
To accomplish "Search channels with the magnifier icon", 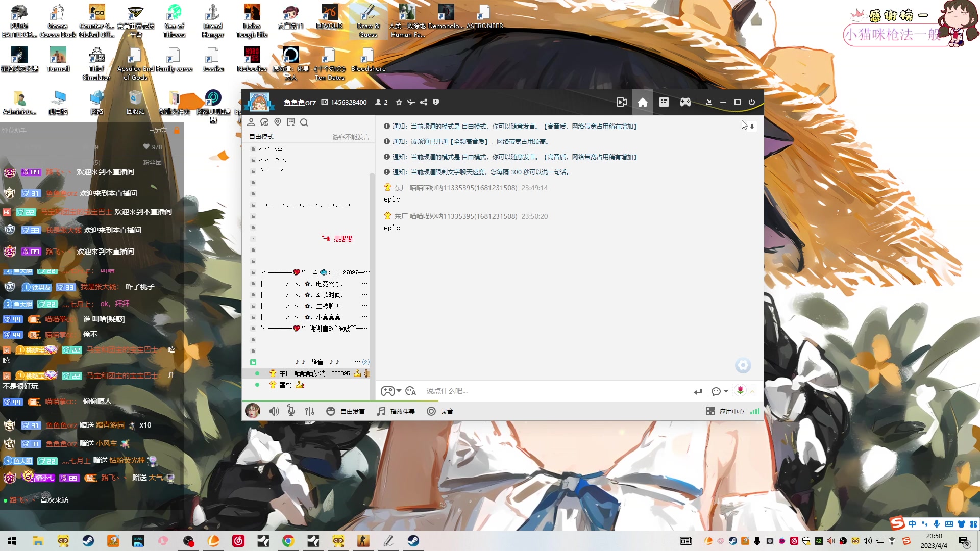I will click(304, 122).
